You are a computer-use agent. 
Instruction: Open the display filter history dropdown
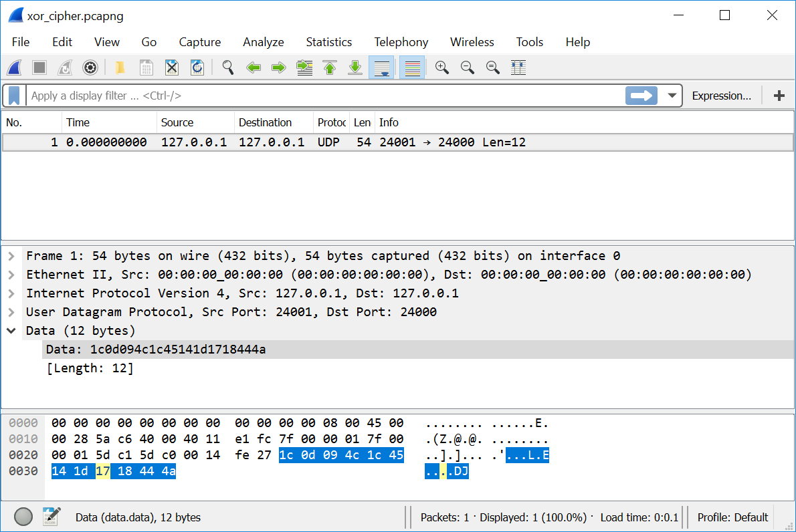coord(672,96)
